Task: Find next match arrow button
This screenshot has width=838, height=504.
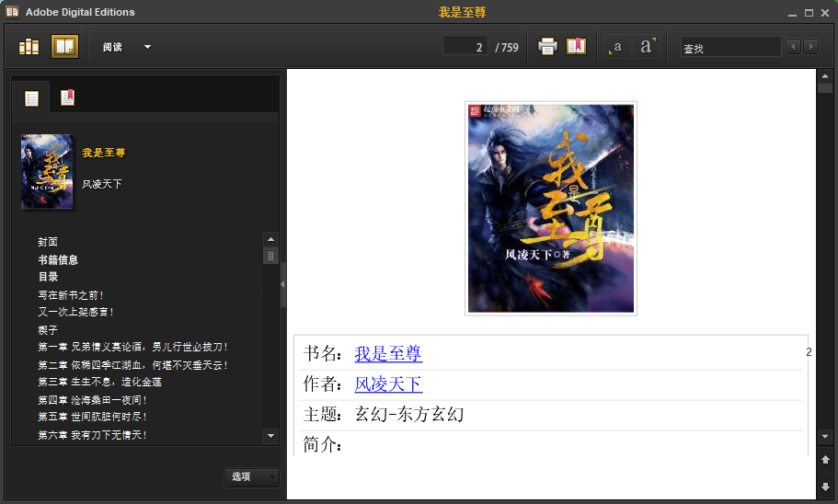Action: pos(810,47)
